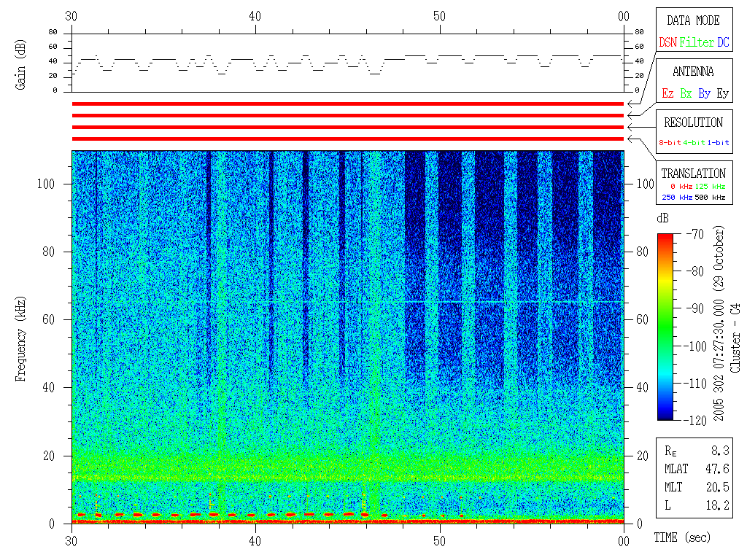Click the 50 label on the top time axis

click(x=440, y=16)
